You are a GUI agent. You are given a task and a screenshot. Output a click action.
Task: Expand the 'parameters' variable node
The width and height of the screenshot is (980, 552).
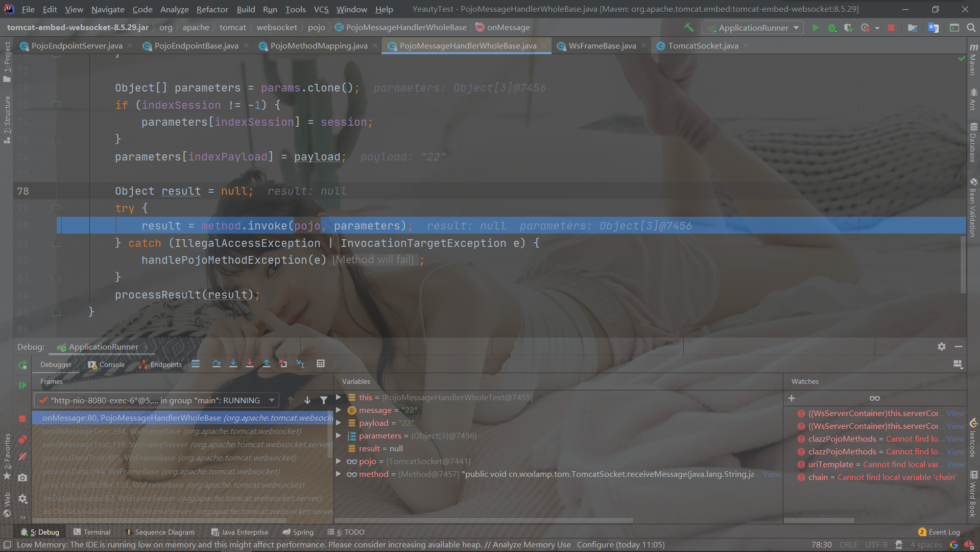coord(338,435)
